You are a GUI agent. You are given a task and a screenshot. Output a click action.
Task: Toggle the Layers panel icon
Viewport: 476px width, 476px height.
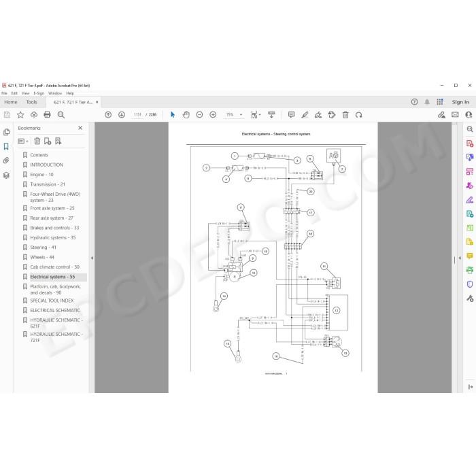(6, 175)
